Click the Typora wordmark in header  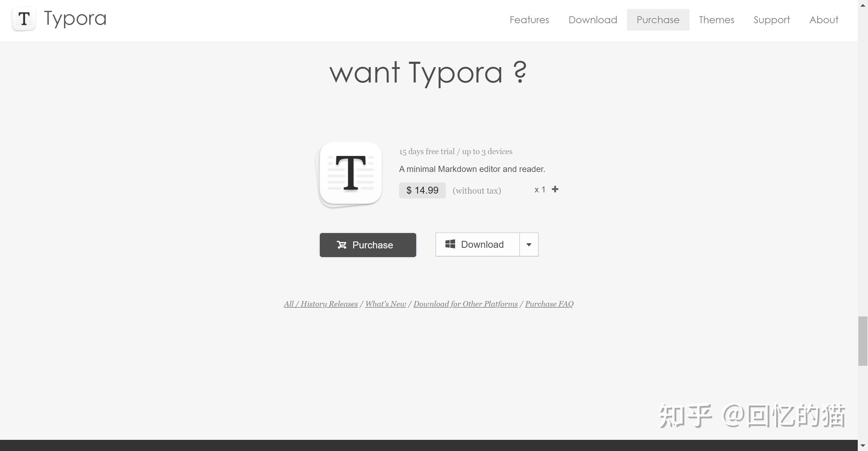click(75, 18)
